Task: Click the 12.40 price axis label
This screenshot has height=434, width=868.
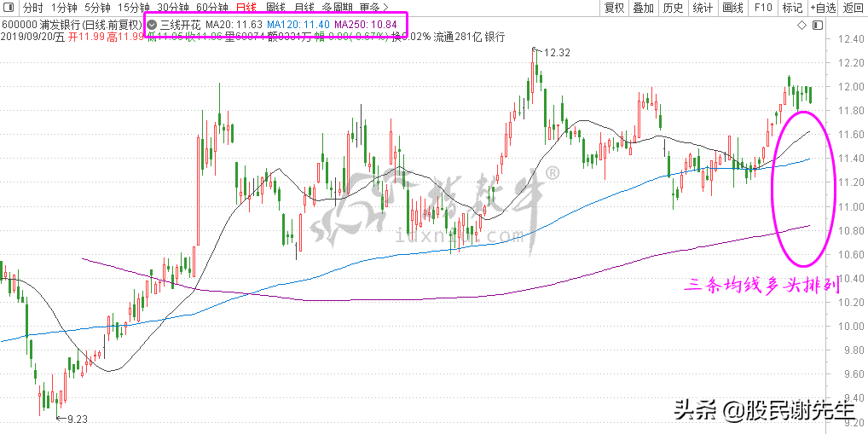Action: [851, 39]
